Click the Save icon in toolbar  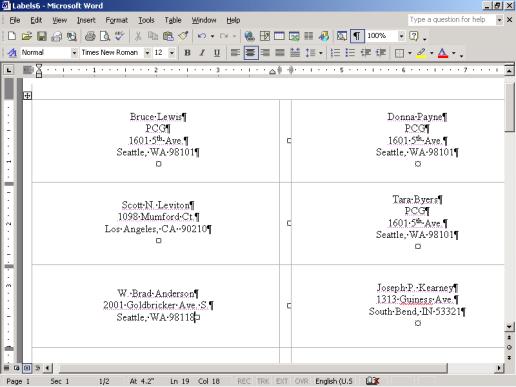(42, 36)
